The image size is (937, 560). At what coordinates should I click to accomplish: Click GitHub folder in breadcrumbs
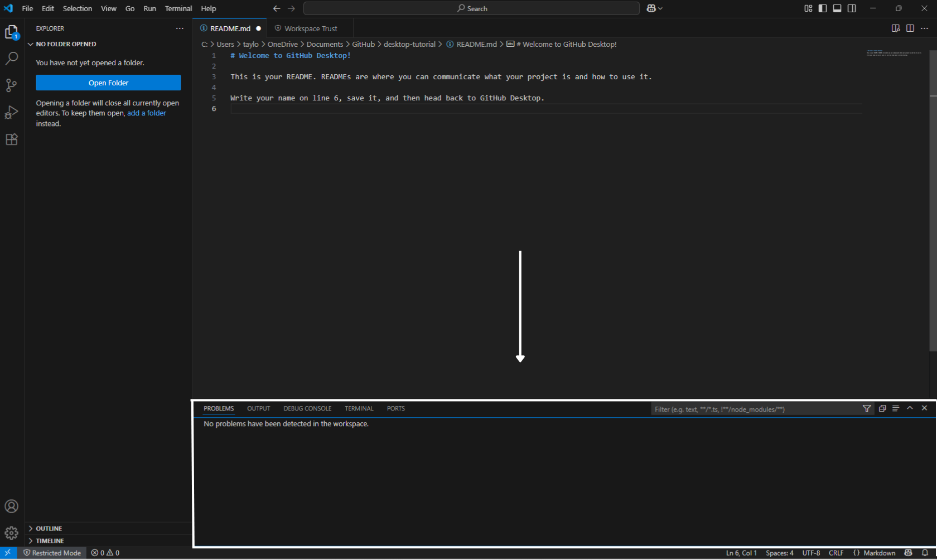(363, 44)
